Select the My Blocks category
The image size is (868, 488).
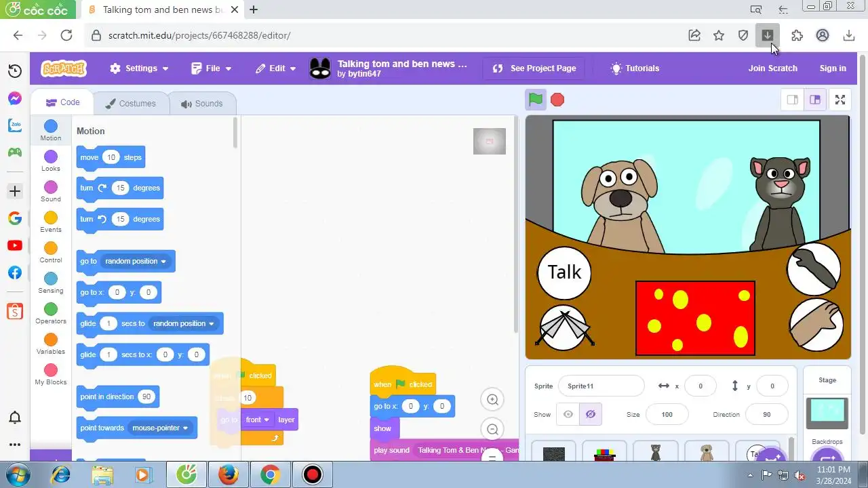click(51, 375)
